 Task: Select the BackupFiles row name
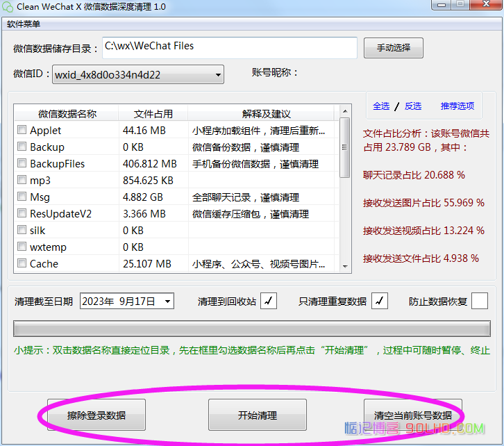coord(57,164)
